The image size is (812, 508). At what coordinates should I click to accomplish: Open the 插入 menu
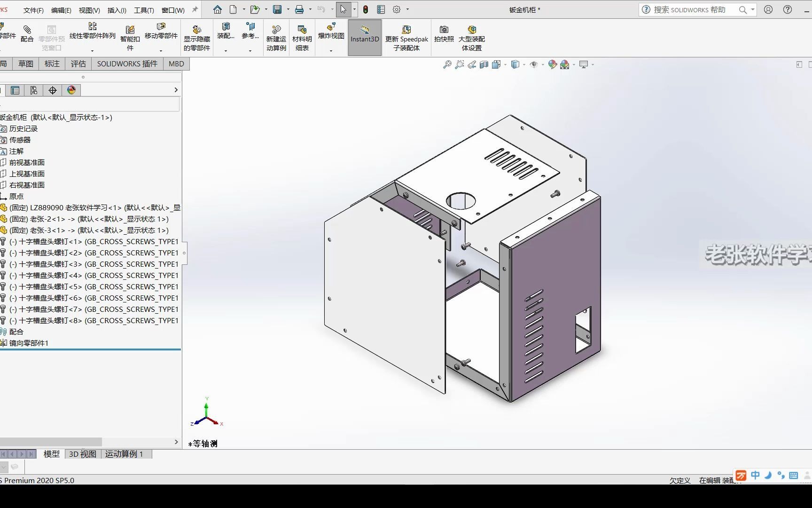(x=116, y=9)
